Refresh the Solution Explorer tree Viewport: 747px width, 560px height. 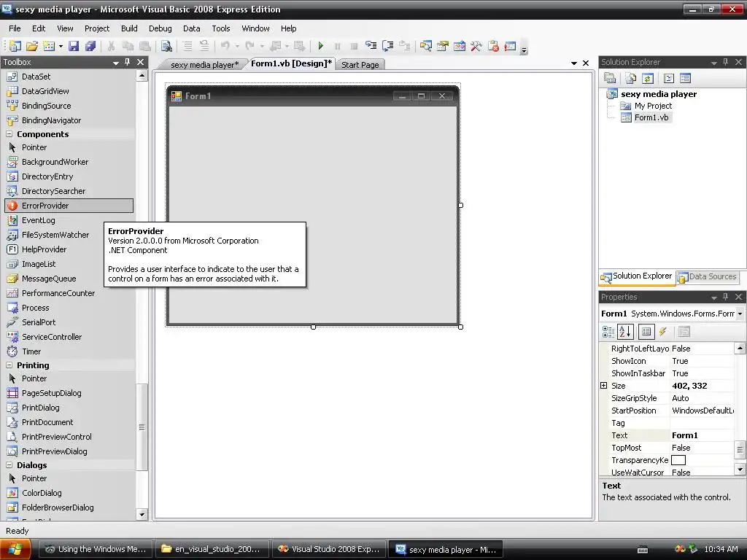click(648, 78)
